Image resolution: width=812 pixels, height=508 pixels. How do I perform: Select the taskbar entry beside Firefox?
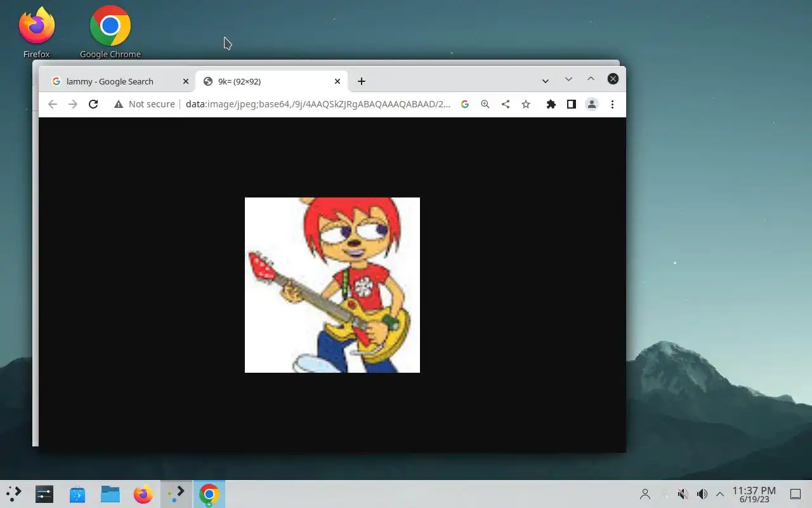(x=176, y=493)
